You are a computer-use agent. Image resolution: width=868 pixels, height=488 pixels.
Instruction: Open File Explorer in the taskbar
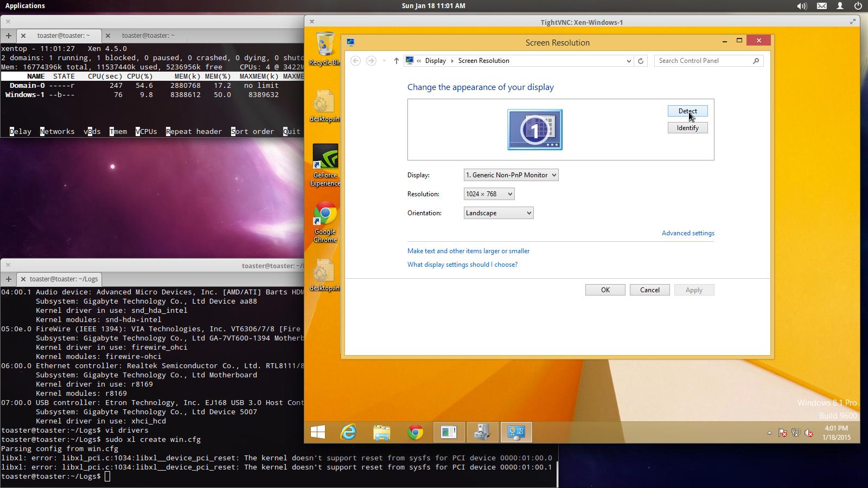point(382,432)
